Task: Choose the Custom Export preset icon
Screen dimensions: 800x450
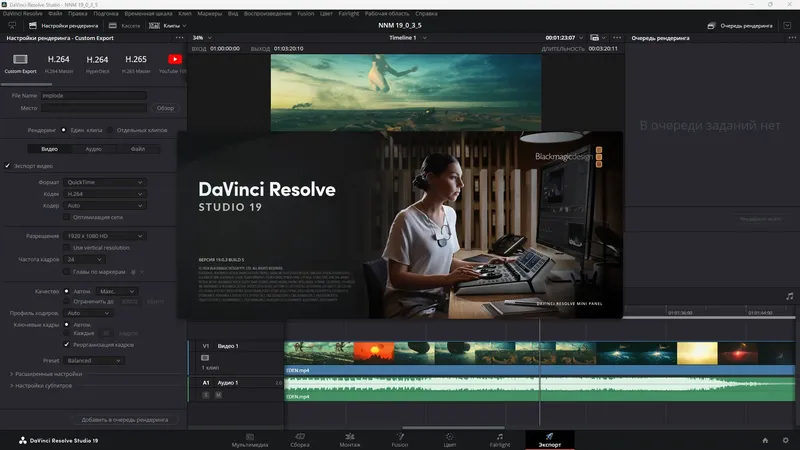Action: (x=20, y=59)
